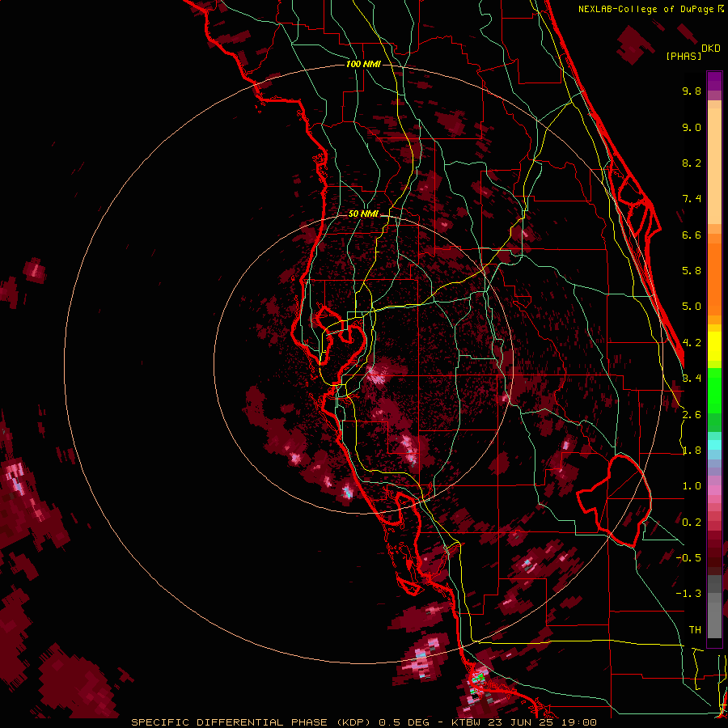Click the 5.0 value on the scale
Screen dimensions: 728x728
692,307
